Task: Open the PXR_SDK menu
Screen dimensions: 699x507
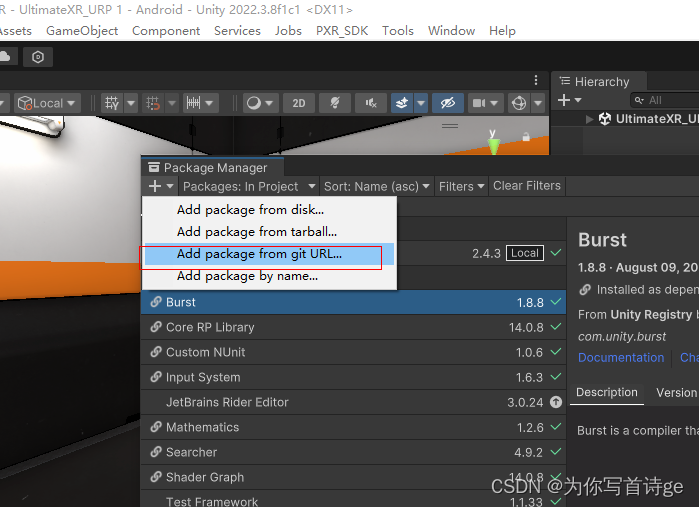Action: click(x=342, y=31)
